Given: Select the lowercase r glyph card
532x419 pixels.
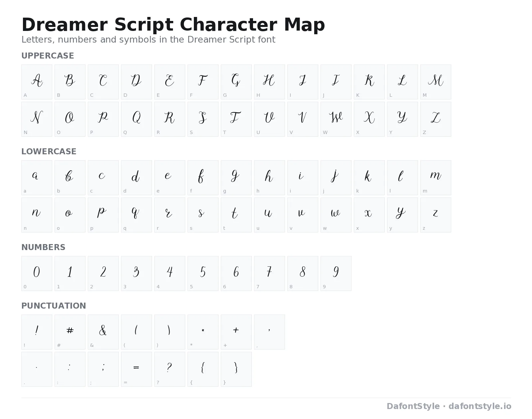Looking at the screenshot, I should [x=170, y=215].
